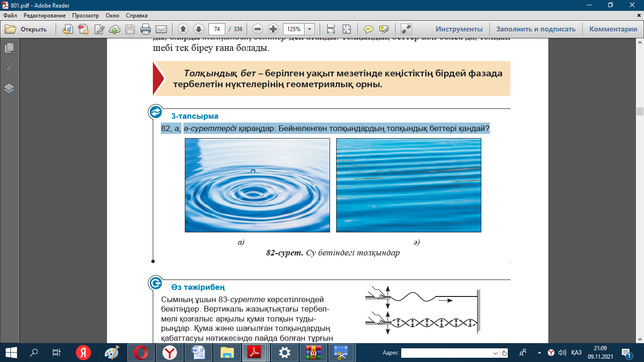The height and width of the screenshot is (362, 644).
Task: Open the Word document taskbar icon
Action: point(198,353)
